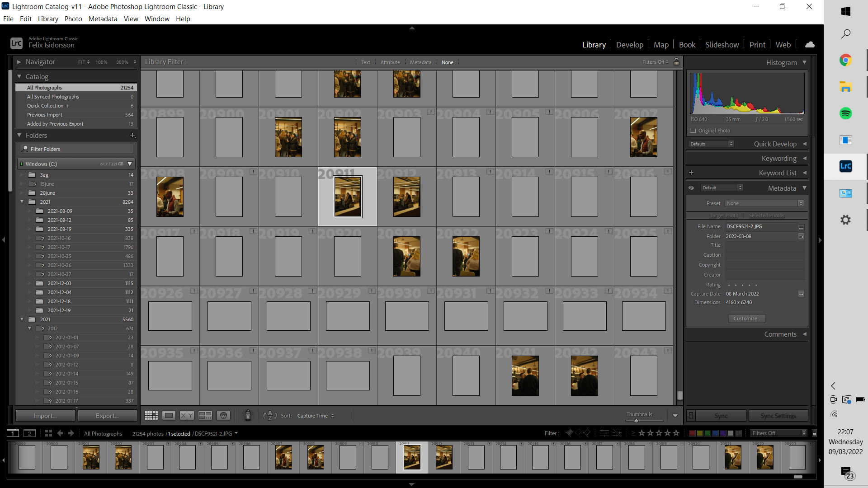Select the Painter spray-can tool
Viewport: 868px width, 488px height.
248,415
